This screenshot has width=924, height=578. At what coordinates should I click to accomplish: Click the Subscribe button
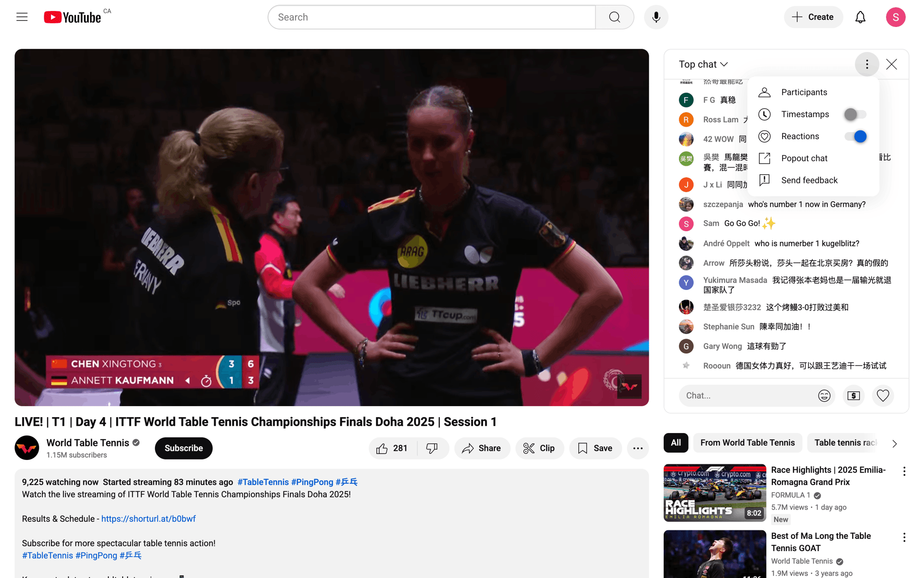(183, 448)
